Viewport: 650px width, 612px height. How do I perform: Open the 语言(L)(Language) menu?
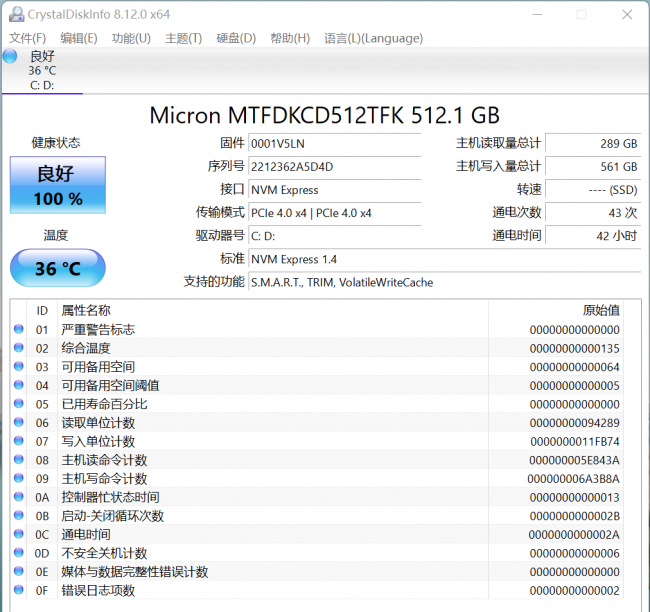click(x=373, y=38)
